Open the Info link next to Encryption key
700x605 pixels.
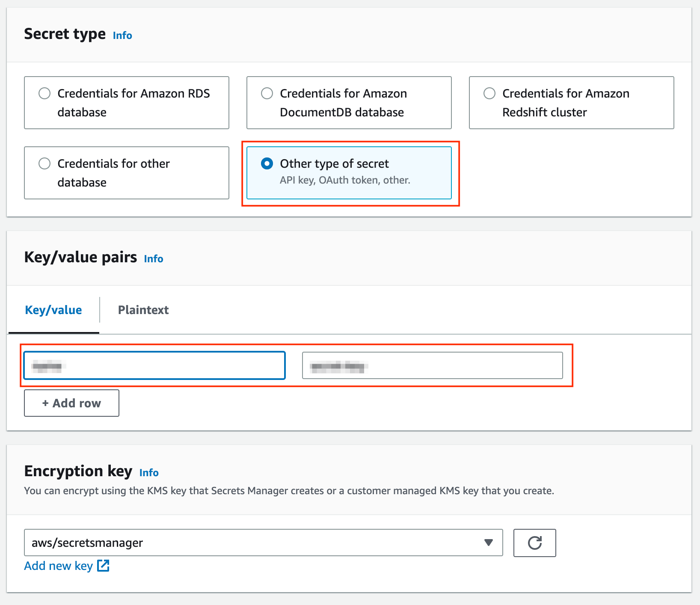pyautogui.click(x=149, y=473)
